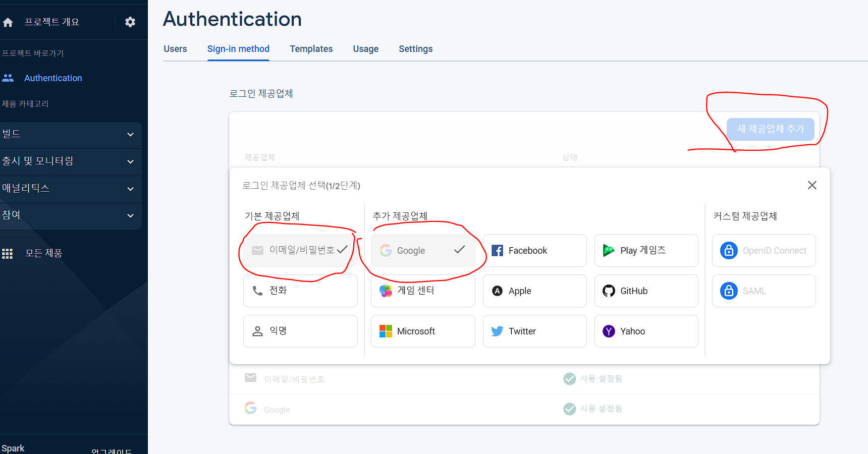Choose the Twitter provider label

[522, 331]
